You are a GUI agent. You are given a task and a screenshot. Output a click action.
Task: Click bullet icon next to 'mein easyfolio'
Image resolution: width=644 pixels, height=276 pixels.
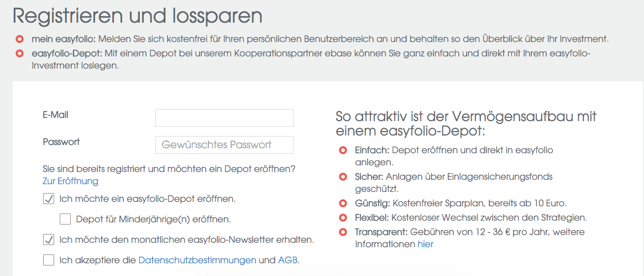pyautogui.click(x=19, y=40)
